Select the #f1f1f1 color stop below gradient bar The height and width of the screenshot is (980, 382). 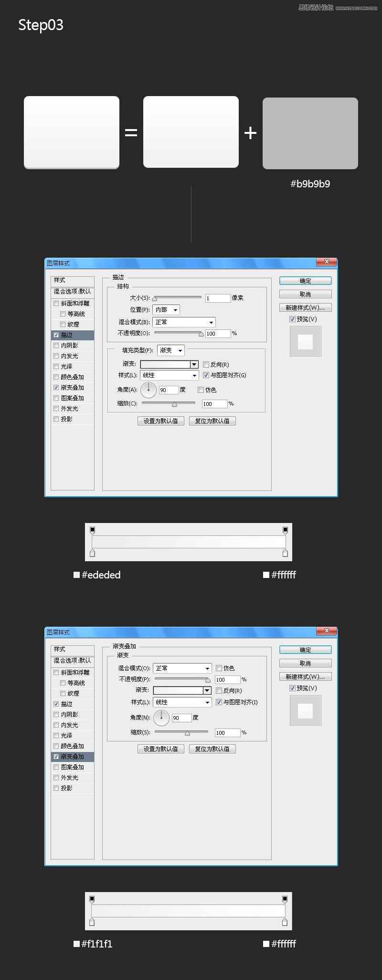[x=92, y=922]
